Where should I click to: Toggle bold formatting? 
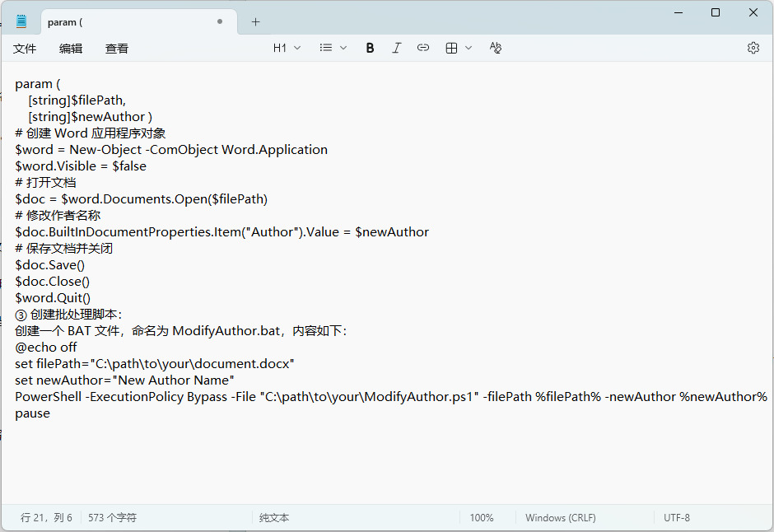click(x=370, y=48)
